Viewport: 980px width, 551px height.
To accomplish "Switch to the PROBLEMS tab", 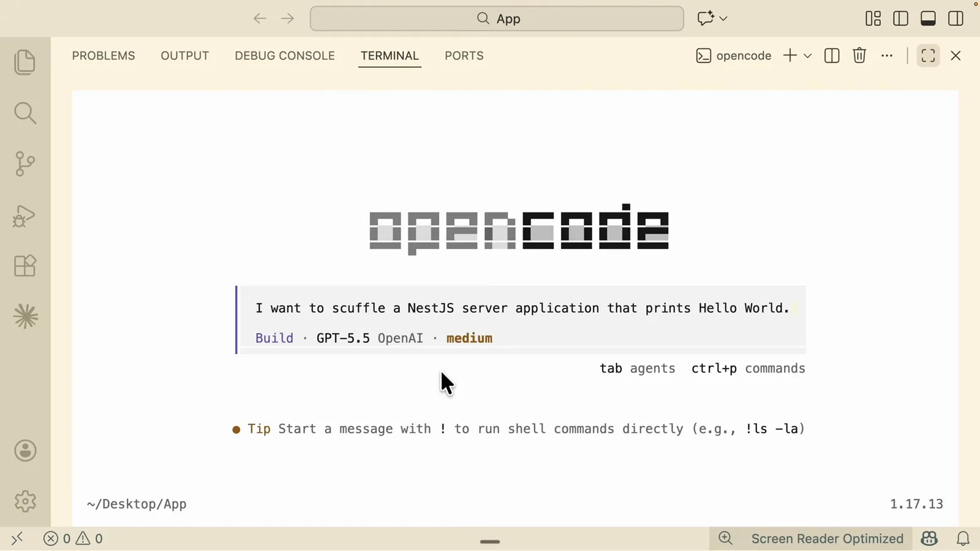I will point(104,56).
